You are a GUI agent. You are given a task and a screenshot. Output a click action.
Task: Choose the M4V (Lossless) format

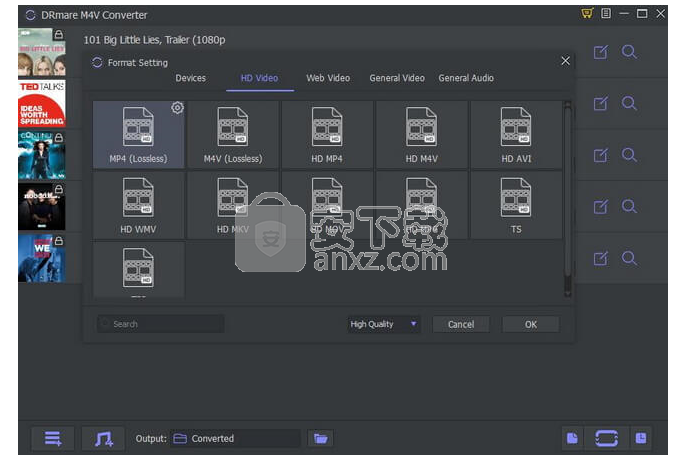[x=233, y=134]
